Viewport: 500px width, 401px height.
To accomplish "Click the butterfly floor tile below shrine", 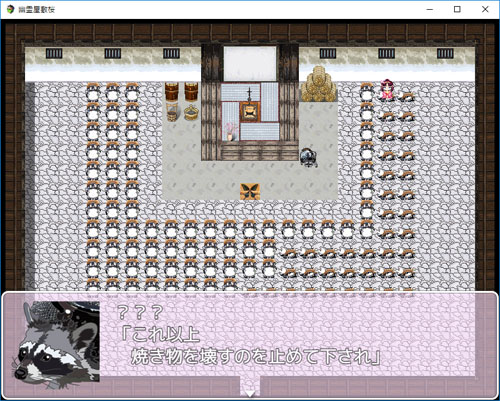I will click(250, 191).
